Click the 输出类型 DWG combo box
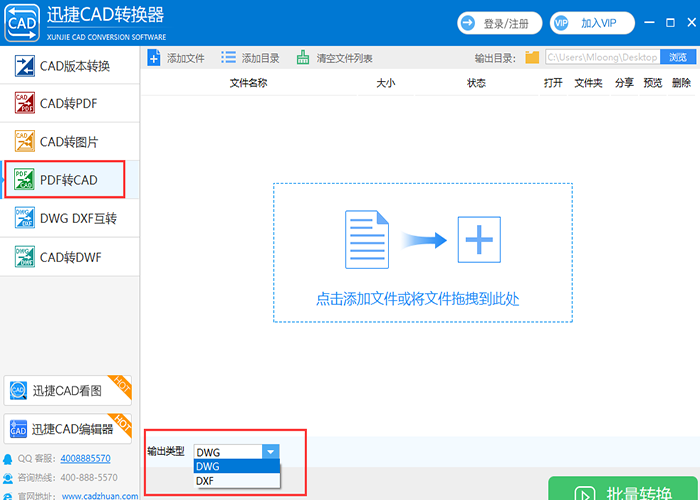Viewport: 700px width, 500px height. click(237, 452)
